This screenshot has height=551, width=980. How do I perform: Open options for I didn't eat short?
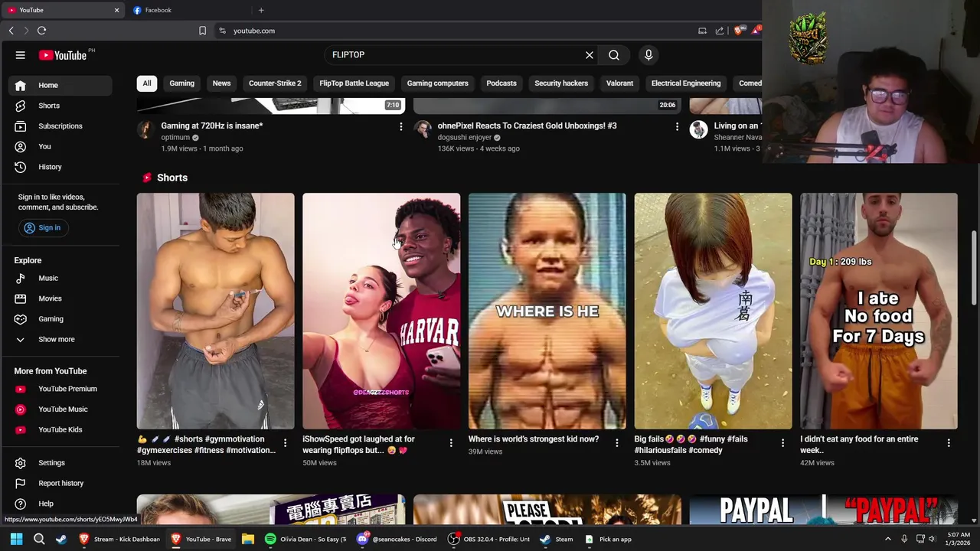949,443
